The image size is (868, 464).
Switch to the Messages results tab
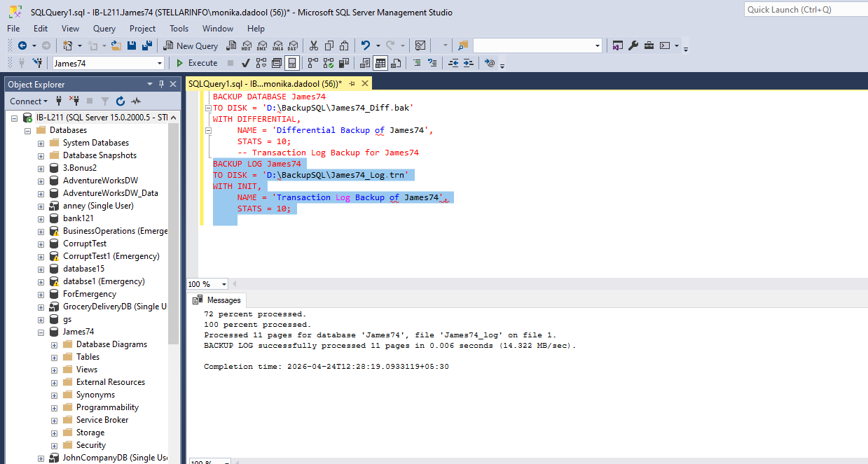click(216, 300)
